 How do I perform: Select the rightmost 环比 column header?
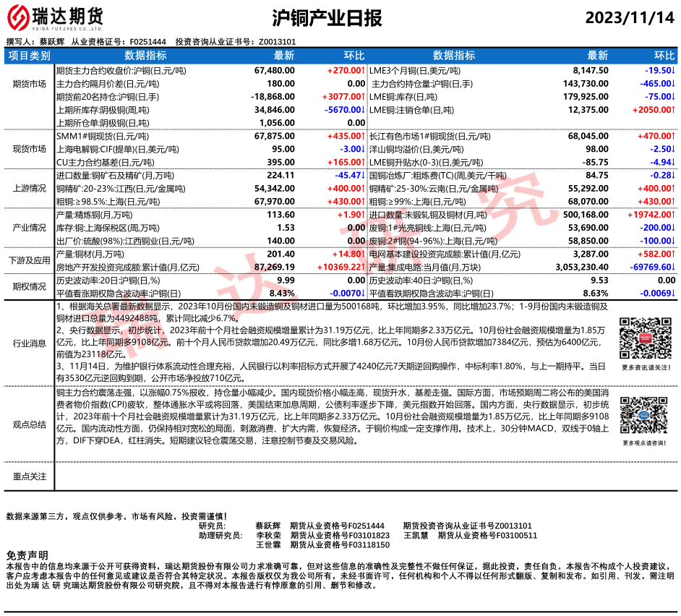click(664, 56)
